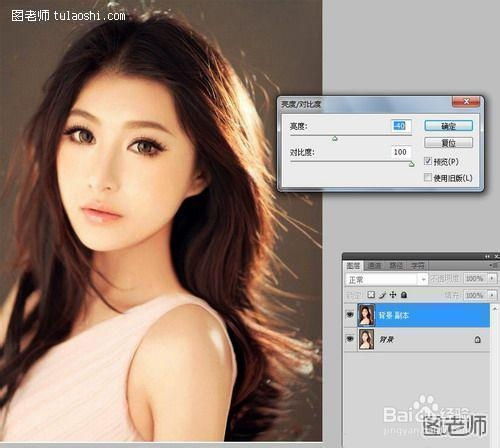Click the padlock icon on 背景 layer
This screenshot has width=500, height=448.
tap(478, 340)
